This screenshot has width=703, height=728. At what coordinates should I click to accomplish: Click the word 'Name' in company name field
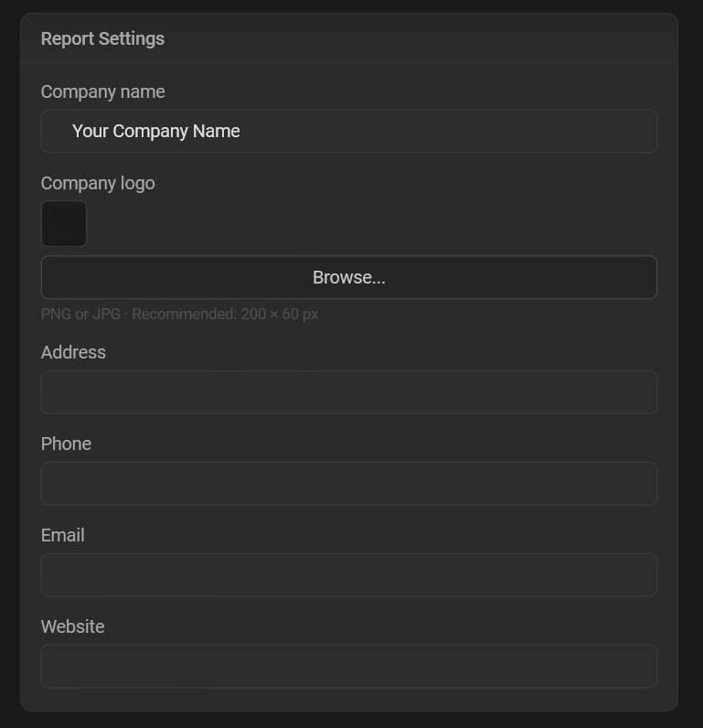(217, 131)
